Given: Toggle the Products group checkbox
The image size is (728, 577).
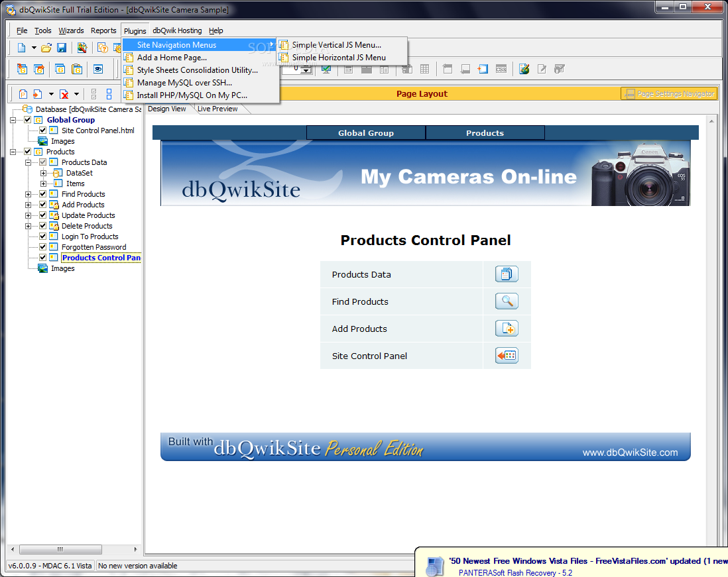Looking at the screenshot, I should coord(27,152).
